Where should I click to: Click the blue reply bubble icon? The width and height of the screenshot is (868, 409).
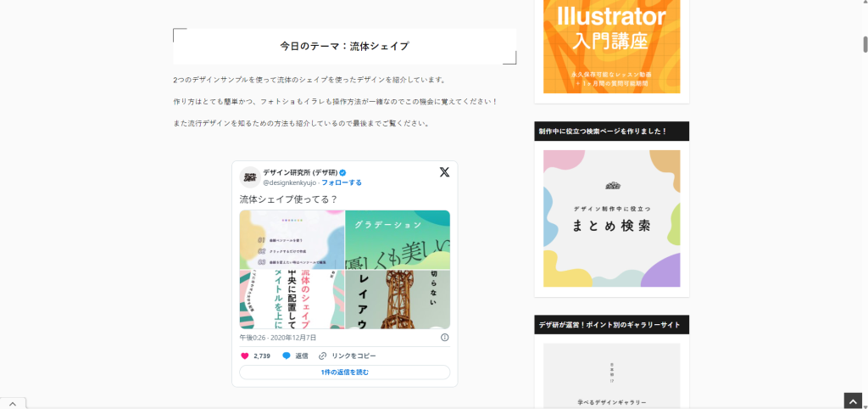[x=287, y=356]
